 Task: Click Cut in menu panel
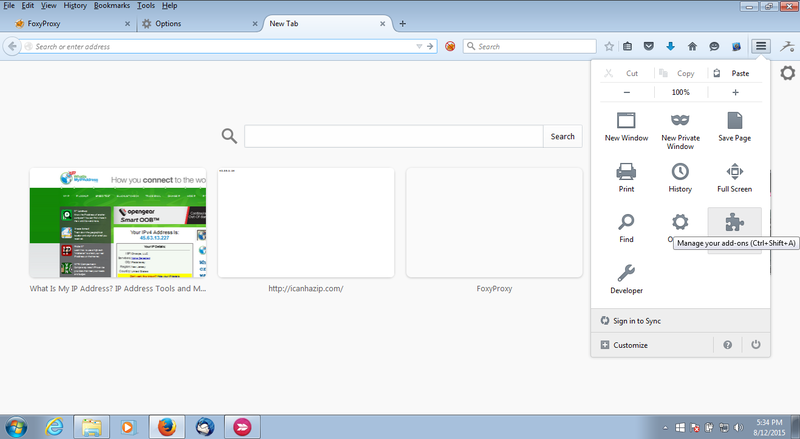[x=627, y=73]
